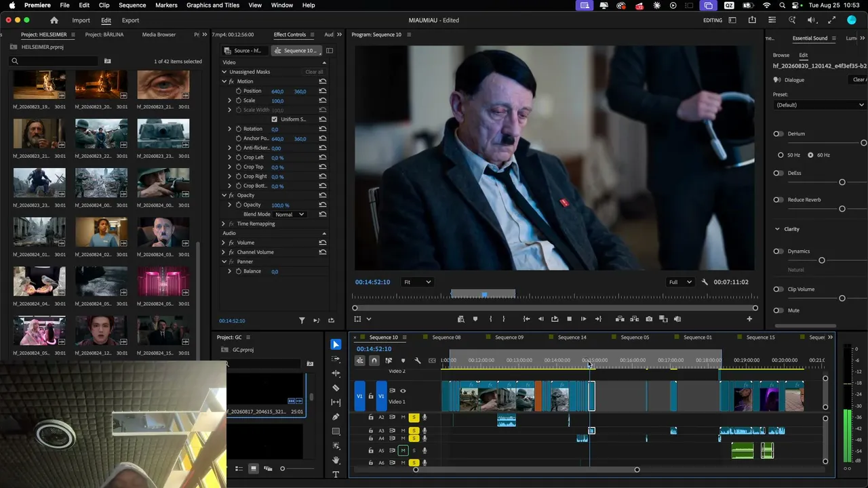Adjust the Reduce Reverb slider handle

pyautogui.click(x=842, y=209)
